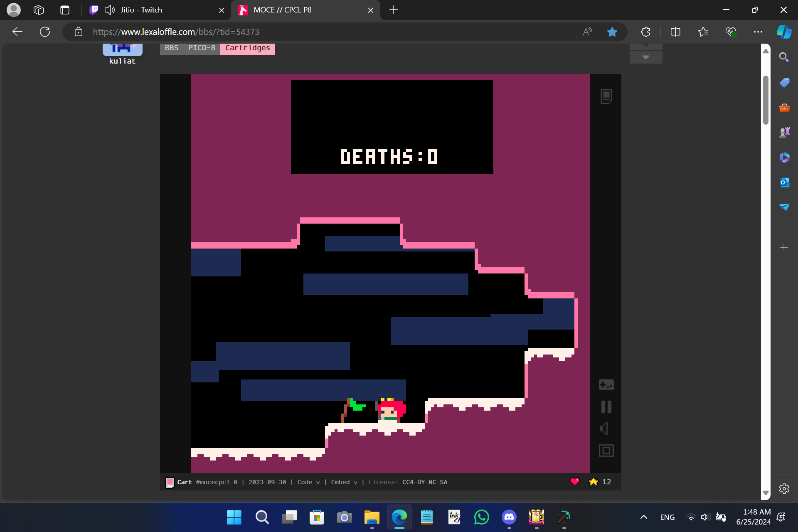
Task: Open the PICO-8 breadcrumb
Action: [x=202, y=48]
